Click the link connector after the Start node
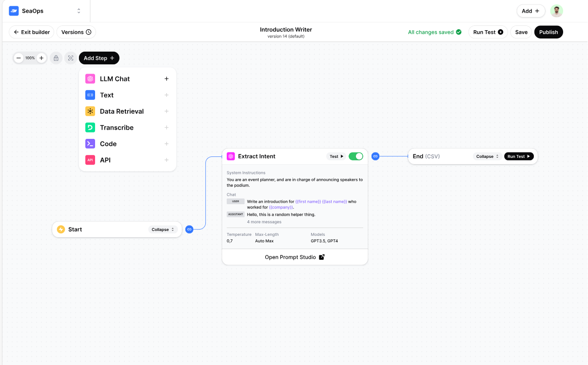 (x=189, y=230)
